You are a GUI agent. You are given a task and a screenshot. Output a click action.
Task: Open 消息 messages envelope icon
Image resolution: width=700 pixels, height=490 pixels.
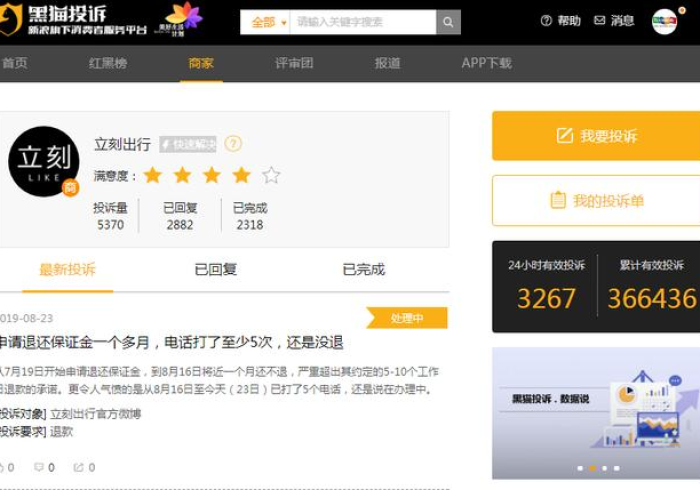tap(600, 21)
